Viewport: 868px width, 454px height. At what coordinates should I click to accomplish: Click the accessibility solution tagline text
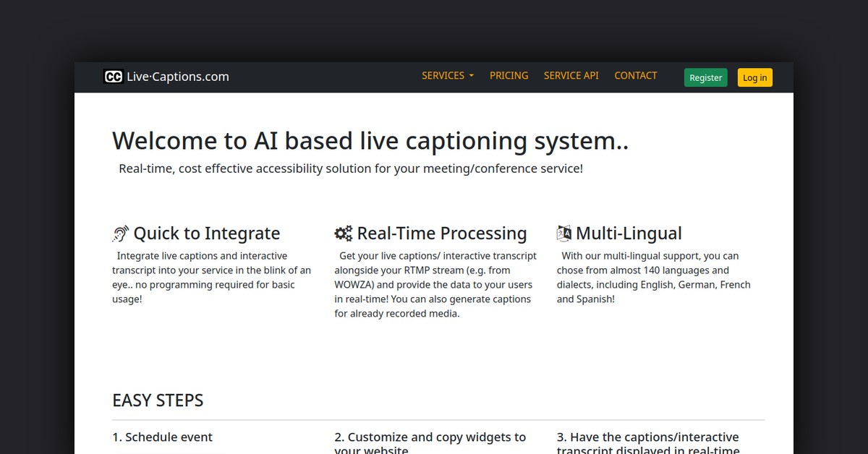tap(352, 168)
